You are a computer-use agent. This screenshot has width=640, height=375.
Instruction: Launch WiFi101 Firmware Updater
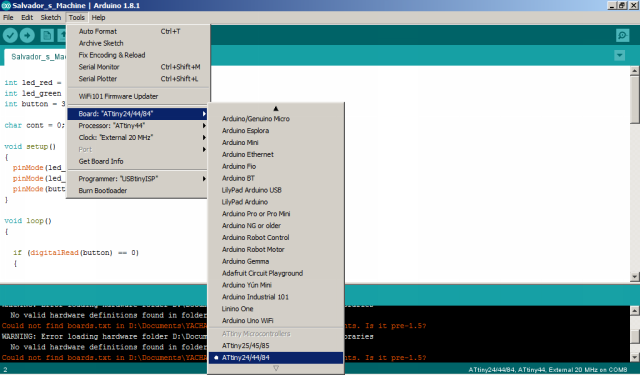(138, 96)
